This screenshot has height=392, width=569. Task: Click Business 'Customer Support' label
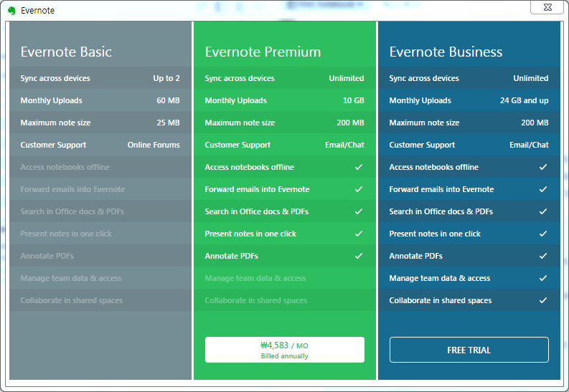[x=422, y=145]
